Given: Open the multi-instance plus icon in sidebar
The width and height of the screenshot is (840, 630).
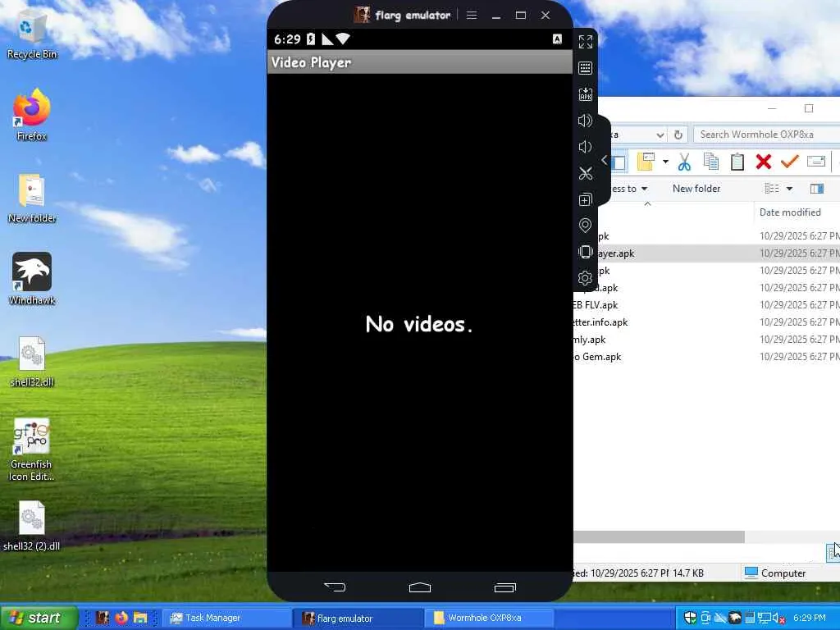Looking at the screenshot, I should pyautogui.click(x=585, y=199).
